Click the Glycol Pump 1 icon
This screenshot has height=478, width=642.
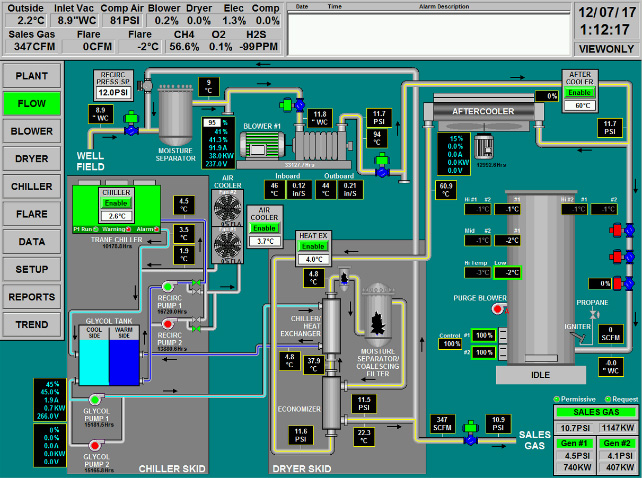coord(95,399)
